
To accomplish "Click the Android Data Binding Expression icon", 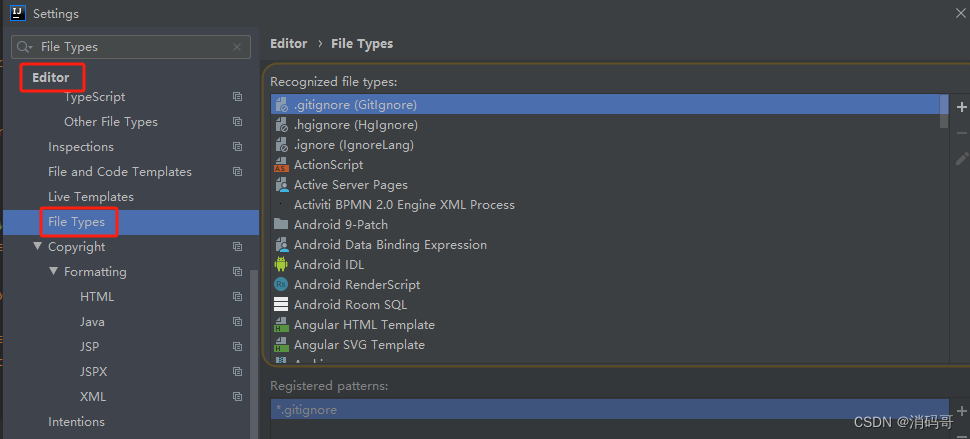I will tap(281, 245).
